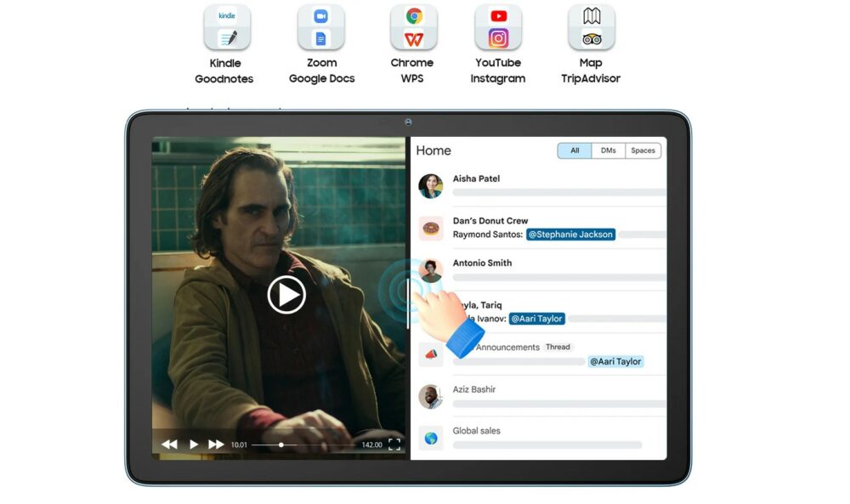Image resolution: width=850 pixels, height=504 pixels.
Task: Click the donut icon for Dan's Donut Crew
Action: [x=431, y=228]
